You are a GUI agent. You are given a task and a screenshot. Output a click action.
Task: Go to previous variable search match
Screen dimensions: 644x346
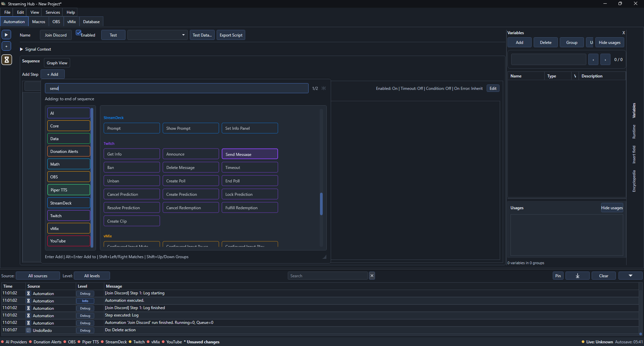(x=593, y=60)
